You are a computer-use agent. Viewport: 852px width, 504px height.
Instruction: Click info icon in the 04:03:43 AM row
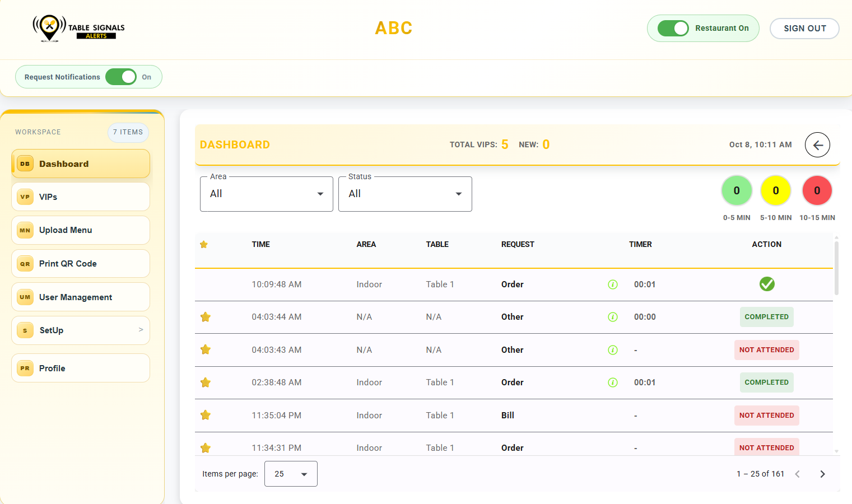point(613,350)
